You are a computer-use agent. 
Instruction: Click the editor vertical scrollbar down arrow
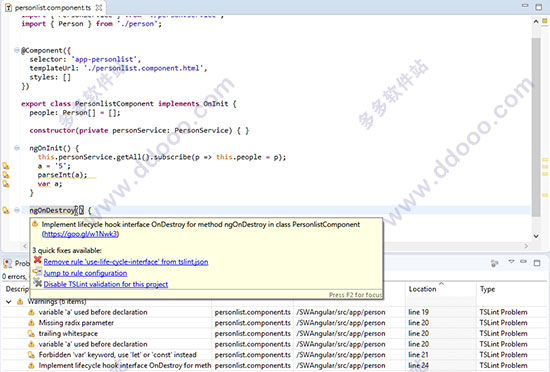pos(536,236)
